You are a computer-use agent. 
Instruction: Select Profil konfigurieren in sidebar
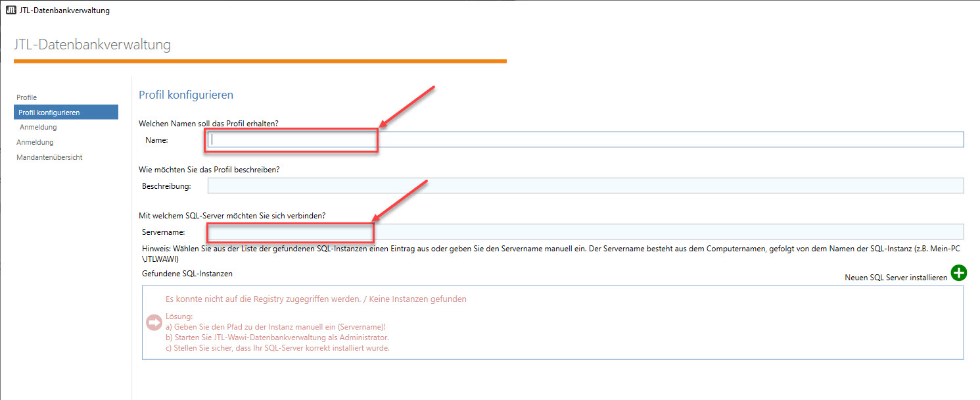(x=66, y=112)
